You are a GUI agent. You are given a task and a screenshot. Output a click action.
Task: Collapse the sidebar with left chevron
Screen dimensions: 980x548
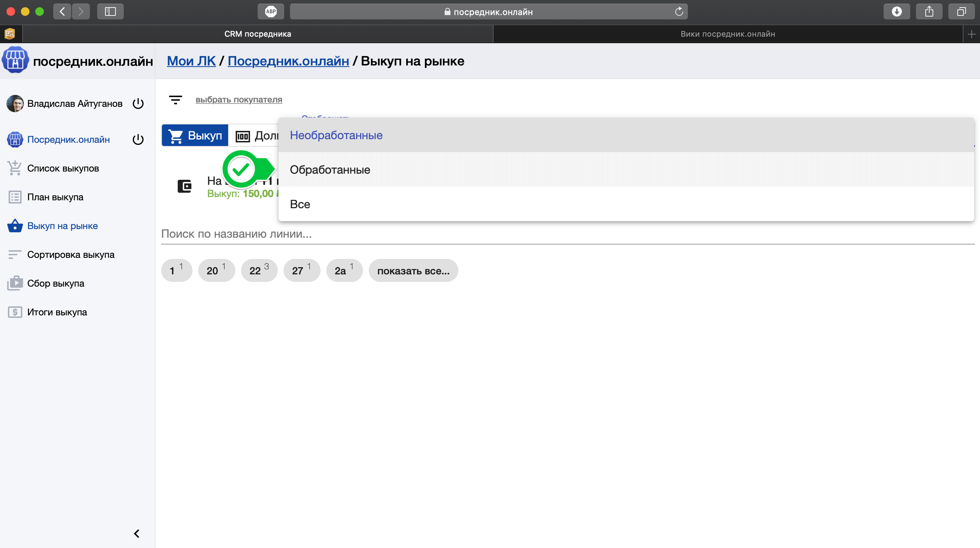click(137, 534)
